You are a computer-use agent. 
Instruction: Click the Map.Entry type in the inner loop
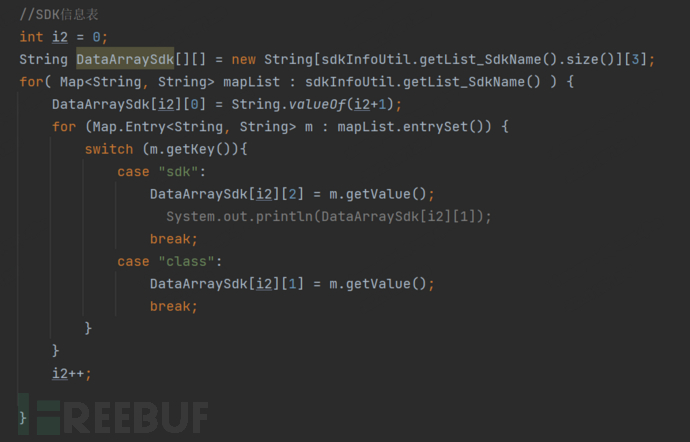click(x=129, y=127)
